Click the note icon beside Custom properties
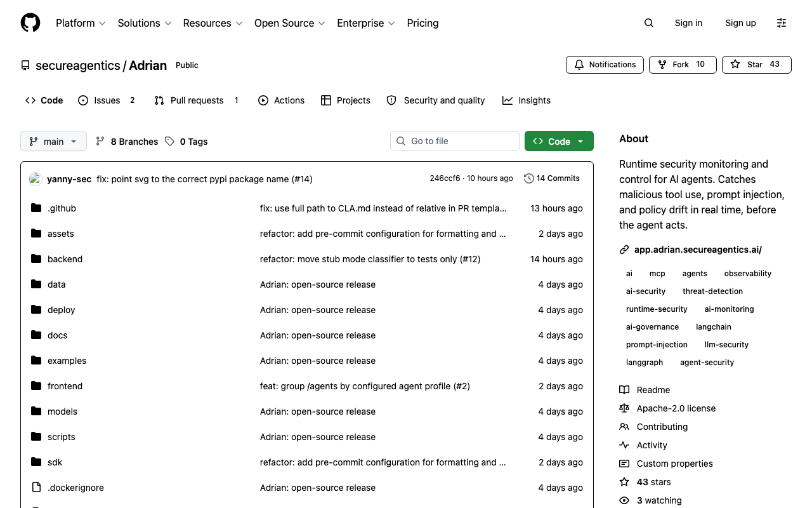 coord(624,464)
